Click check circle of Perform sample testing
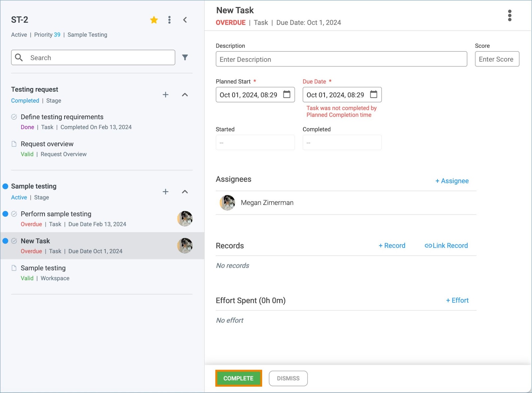Screen dimensions: 532x393 (x=14, y=214)
